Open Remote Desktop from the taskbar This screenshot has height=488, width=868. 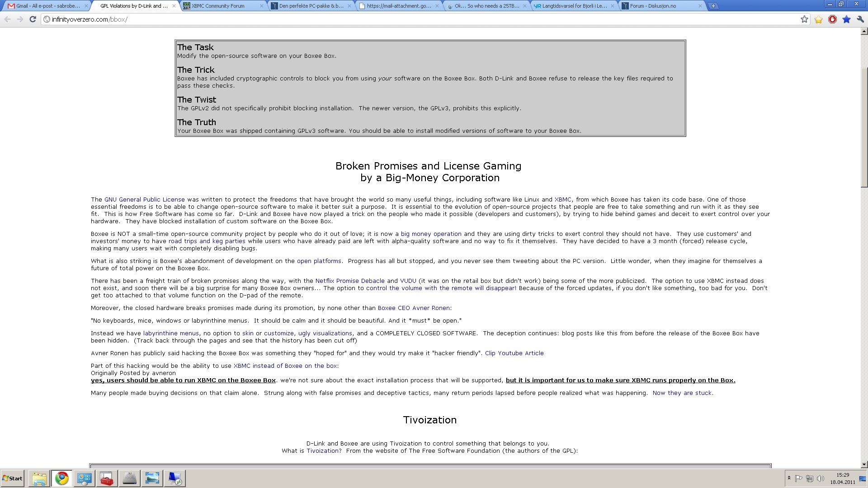pos(175,478)
